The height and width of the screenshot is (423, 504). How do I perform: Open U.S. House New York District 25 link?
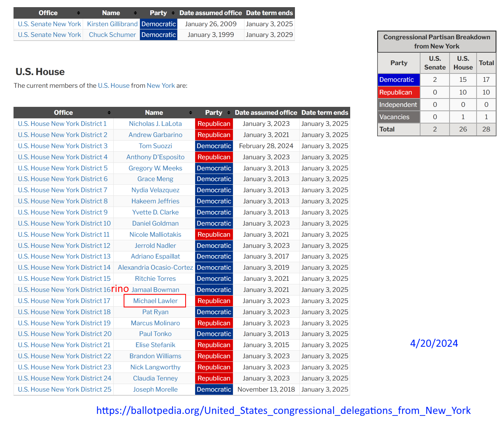[65, 390]
